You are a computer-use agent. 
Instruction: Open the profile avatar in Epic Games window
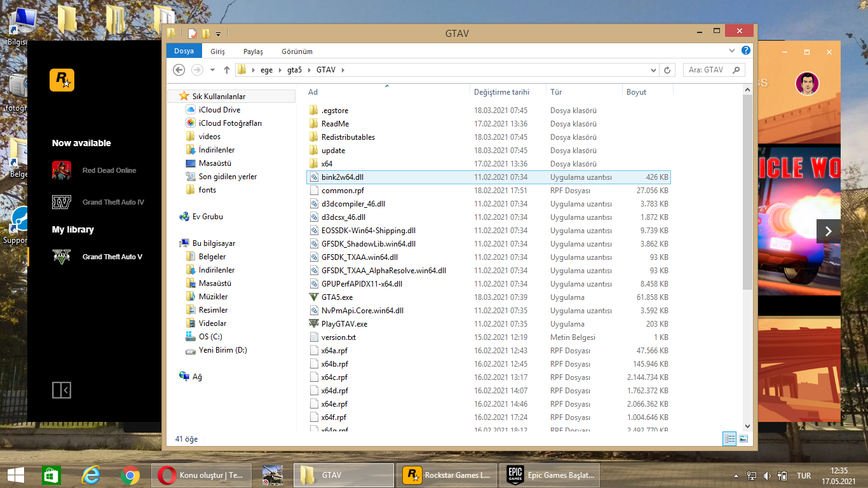pos(807,83)
